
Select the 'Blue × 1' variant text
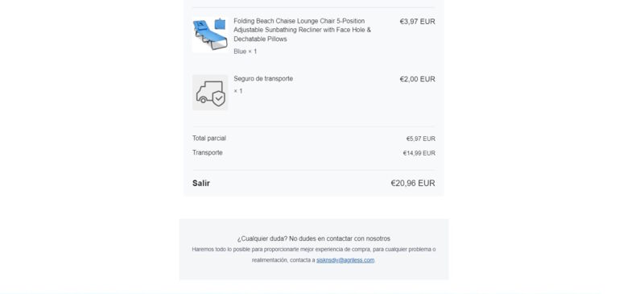(x=246, y=52)
